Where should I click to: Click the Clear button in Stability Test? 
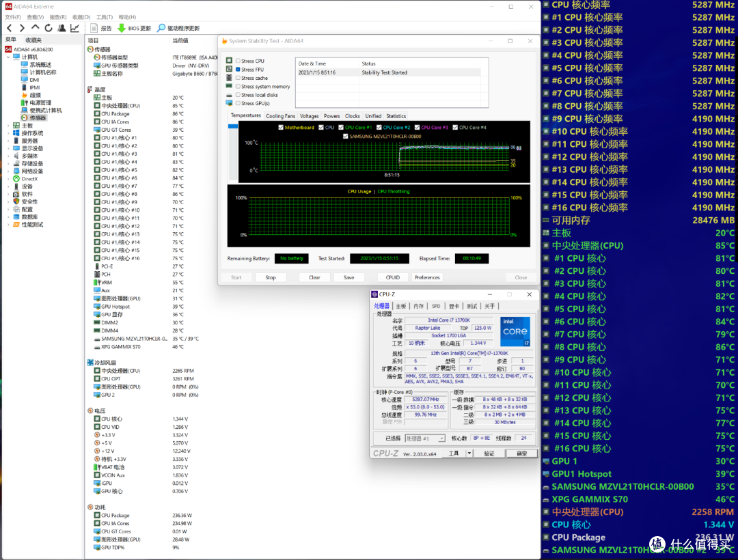pyautogui.click(x=314, y=277)
